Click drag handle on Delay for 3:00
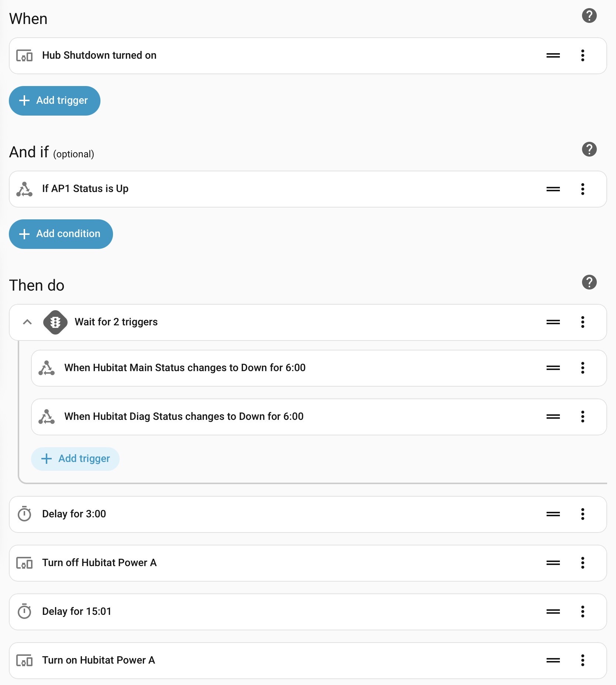This screenshot has width=616, height=685. (x=553, y=514)
